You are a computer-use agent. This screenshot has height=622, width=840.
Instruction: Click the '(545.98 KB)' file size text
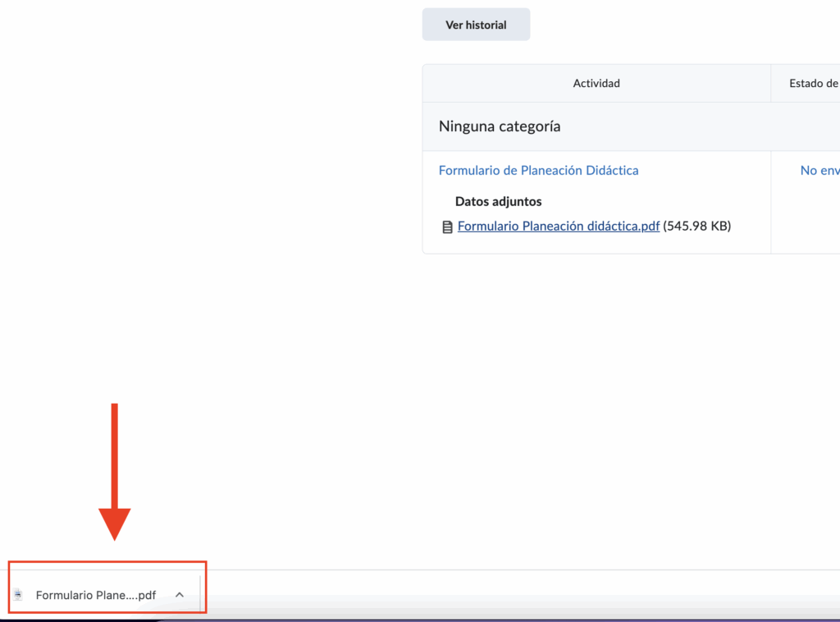click(x=696, y=226)
